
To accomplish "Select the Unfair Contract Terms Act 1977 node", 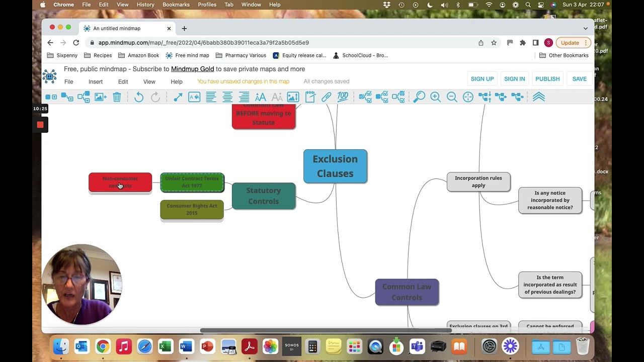I will 192,182.
